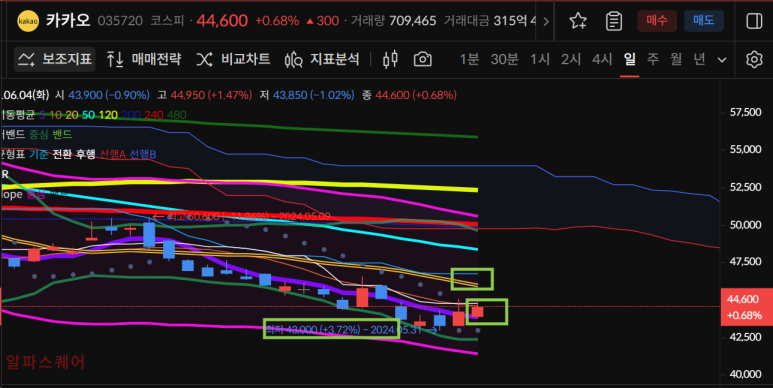Click the 카카오 stock name
Screen dimensions: 773x388
tap(69, 21)
